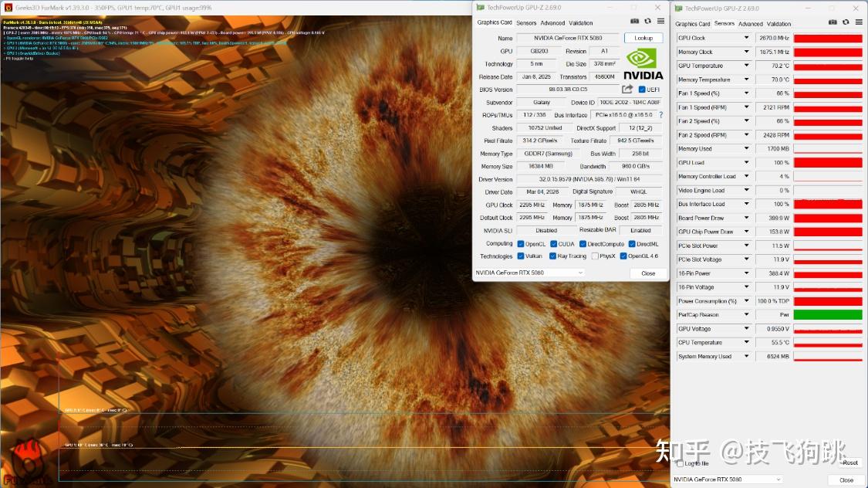This screenshot has width=868, height=488.
Task: Open the Memory Temperature sensor dropdown arrow
Action: point(746,80)
